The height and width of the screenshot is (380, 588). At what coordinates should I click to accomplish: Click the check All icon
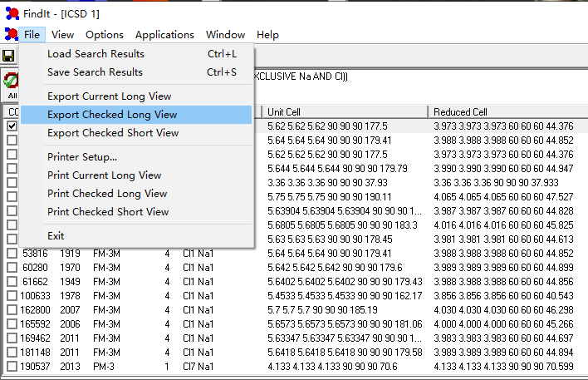pos(12,86)
